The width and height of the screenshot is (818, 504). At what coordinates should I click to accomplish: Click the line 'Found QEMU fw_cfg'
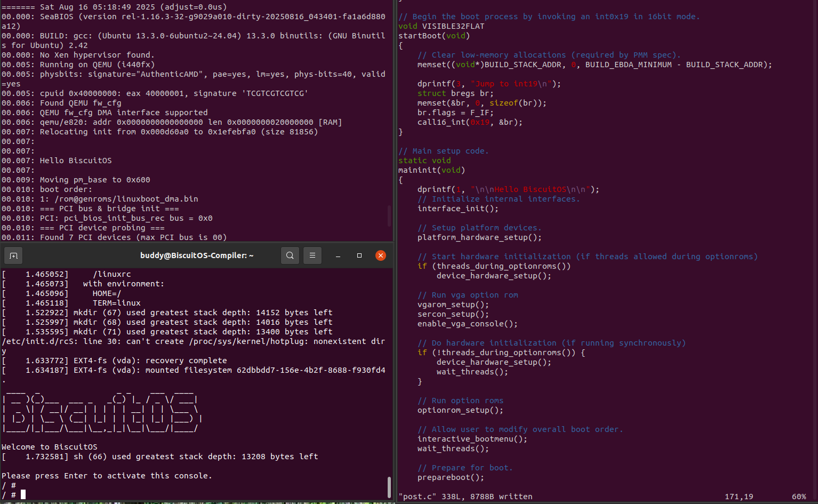(x=81, y=103)
